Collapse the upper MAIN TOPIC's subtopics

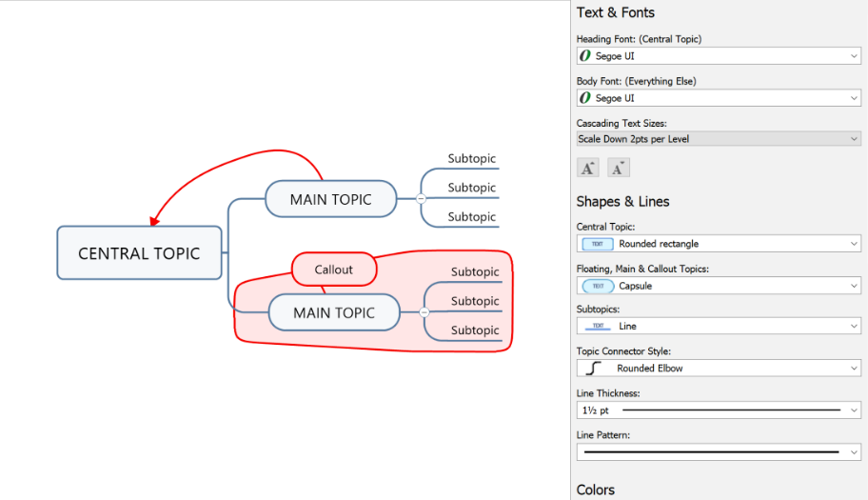point(421,199)
